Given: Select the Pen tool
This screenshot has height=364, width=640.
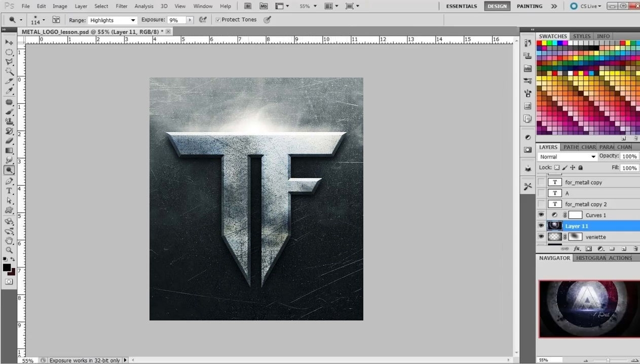Looking at the screenshot, I should [x=9, y=181].
